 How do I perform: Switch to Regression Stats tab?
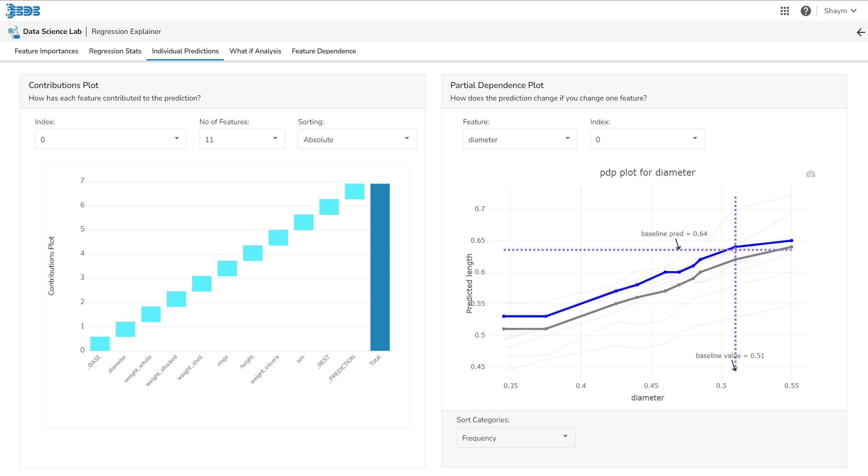[115, 51]
